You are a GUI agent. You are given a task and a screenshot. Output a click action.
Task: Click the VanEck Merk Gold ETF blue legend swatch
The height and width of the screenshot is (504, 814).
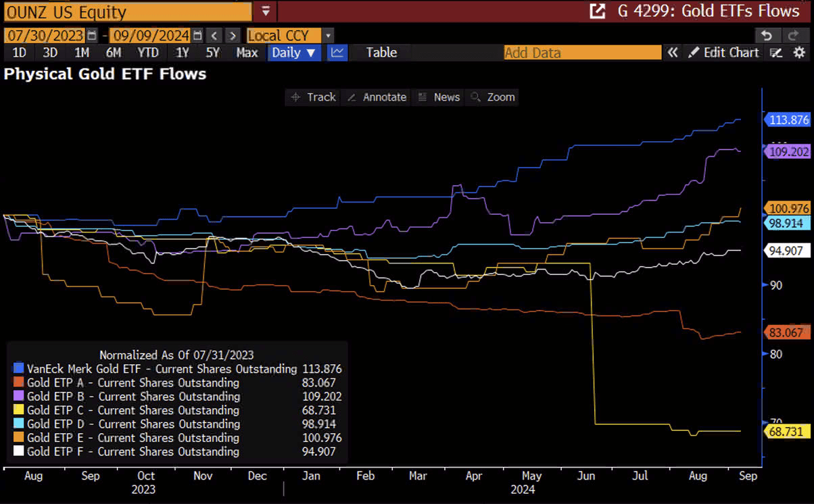pyautogui.click(x=19, y=369)
